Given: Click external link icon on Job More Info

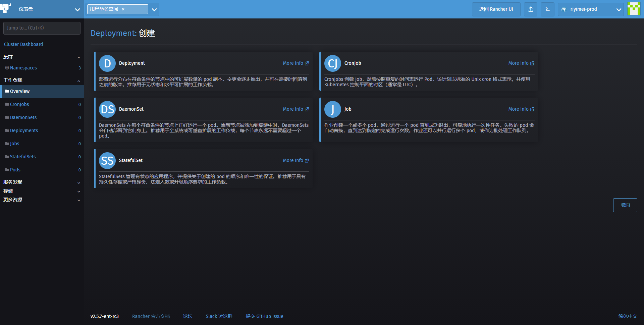Looking at the screenshot, I should (532, 109).
